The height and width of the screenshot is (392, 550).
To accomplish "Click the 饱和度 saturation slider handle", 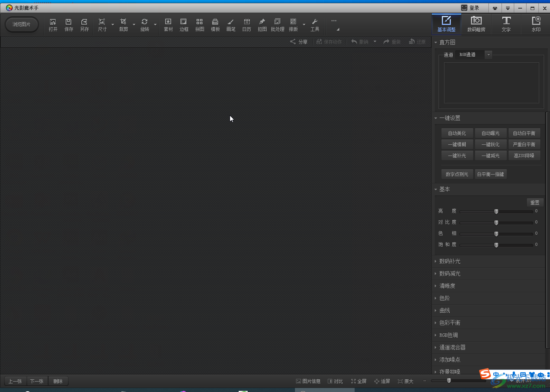I will coord(496,245).
